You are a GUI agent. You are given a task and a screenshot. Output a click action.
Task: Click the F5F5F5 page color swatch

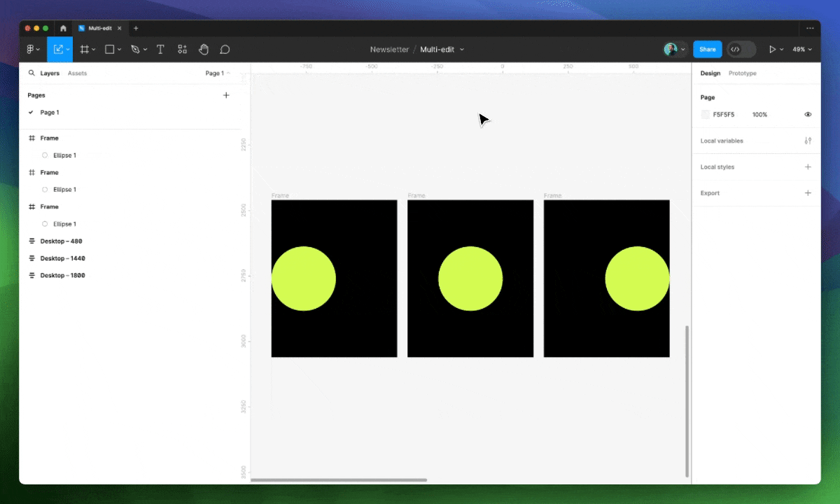[706, 115]
